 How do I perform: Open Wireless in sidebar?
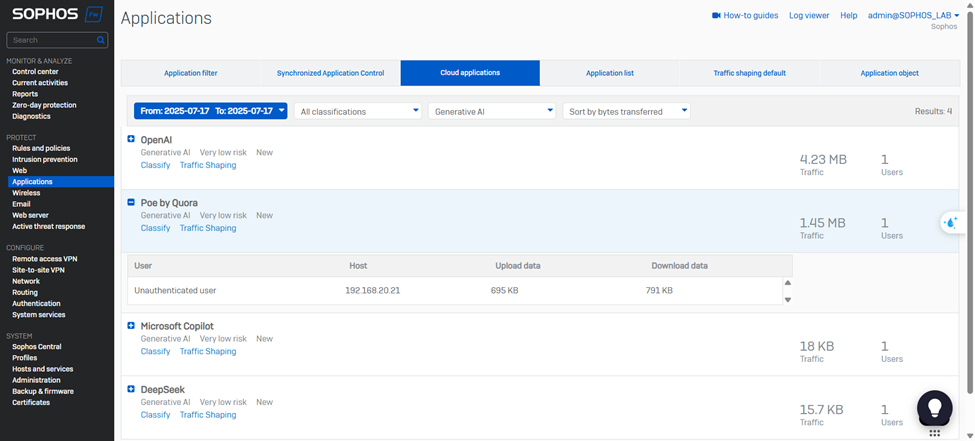click(x=25, y=193)
